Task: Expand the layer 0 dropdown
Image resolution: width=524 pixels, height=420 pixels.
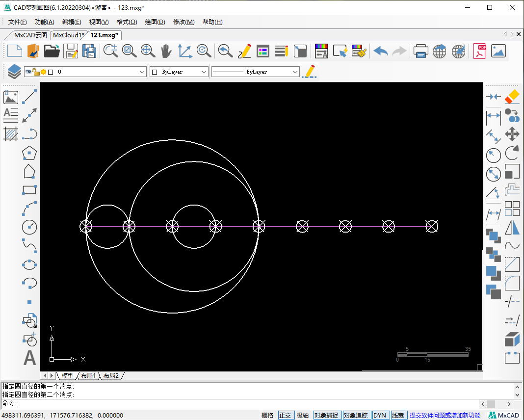Action: point(142,72)
